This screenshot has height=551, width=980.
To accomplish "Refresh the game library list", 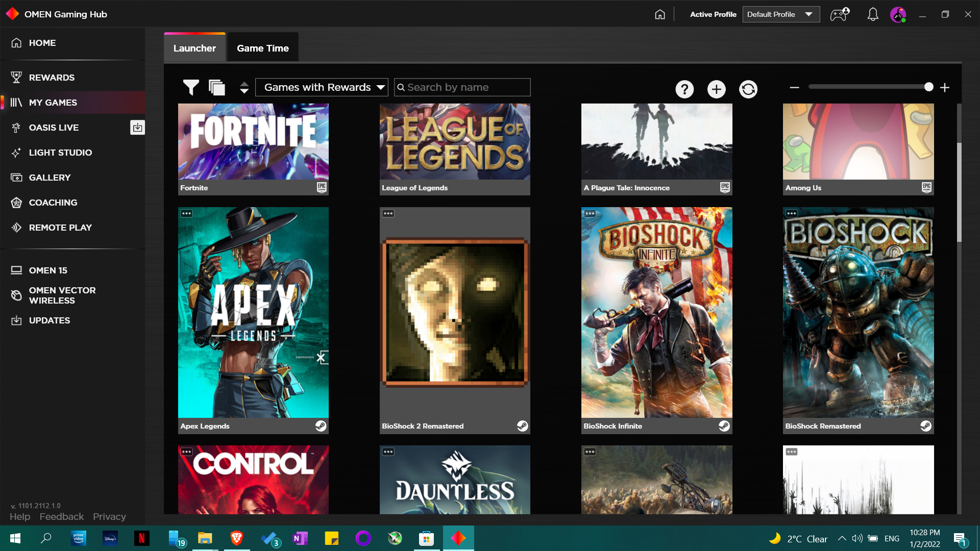I will click(x=748, y=89).
